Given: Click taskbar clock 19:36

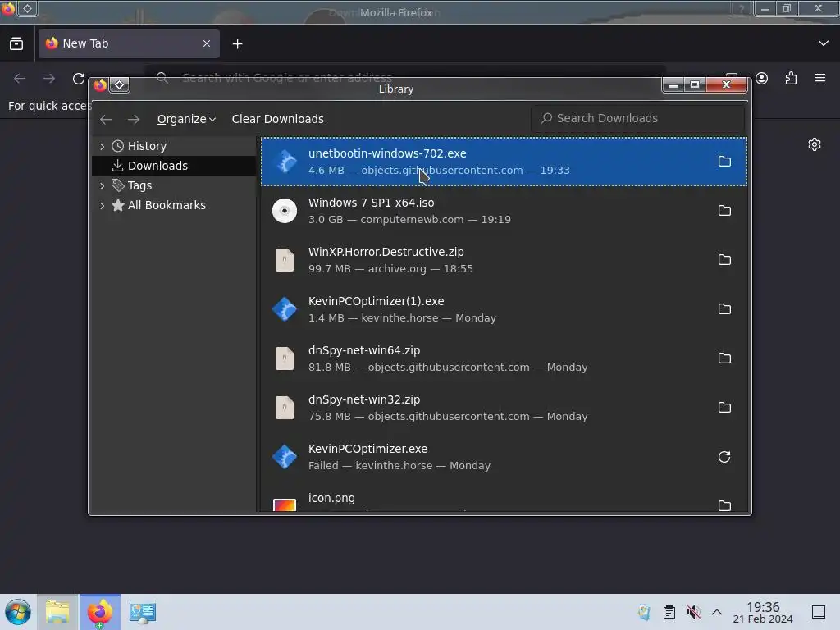Looking at the screenshot, I should [x=763, y=612].
